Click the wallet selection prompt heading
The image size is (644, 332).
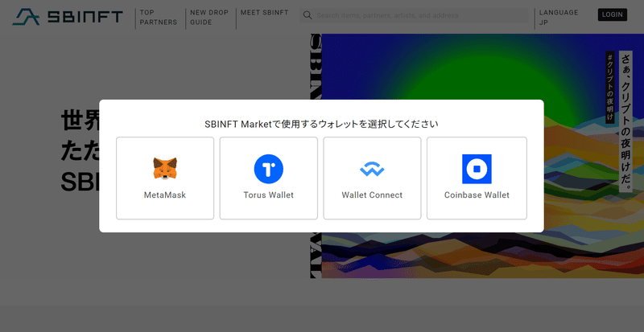(321, 124)
